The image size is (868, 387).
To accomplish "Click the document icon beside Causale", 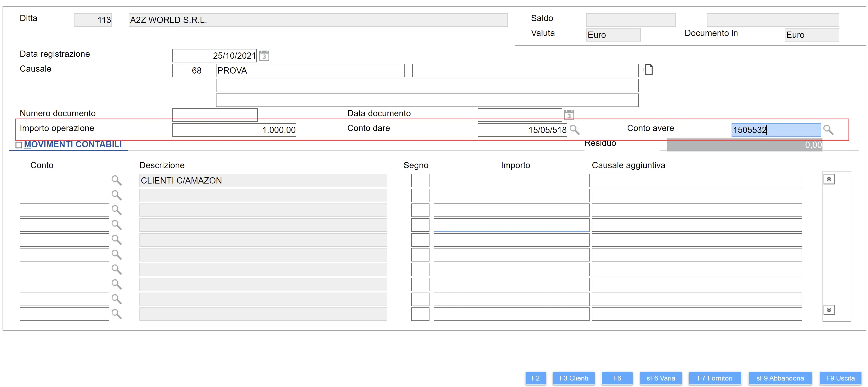I will click(x=649, y=70).
